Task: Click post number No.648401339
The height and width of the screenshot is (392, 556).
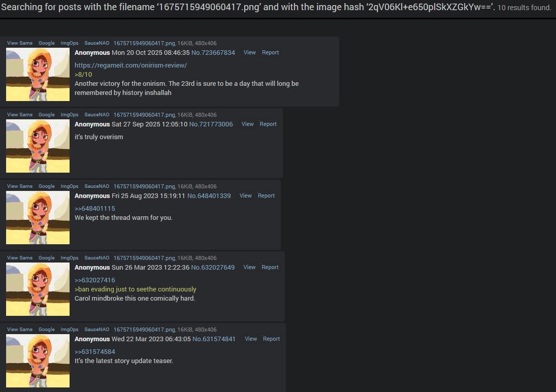Action: tap(209, 196)
